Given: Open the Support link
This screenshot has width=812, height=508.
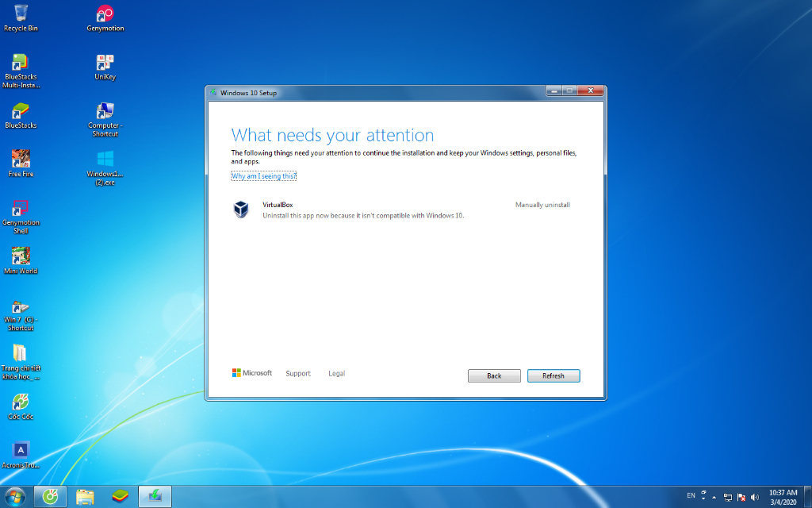Looking at the screenshot, I should [298, 373].
